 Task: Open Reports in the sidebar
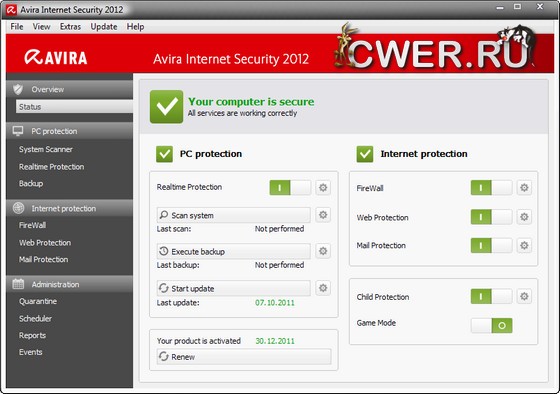[32, 335]
